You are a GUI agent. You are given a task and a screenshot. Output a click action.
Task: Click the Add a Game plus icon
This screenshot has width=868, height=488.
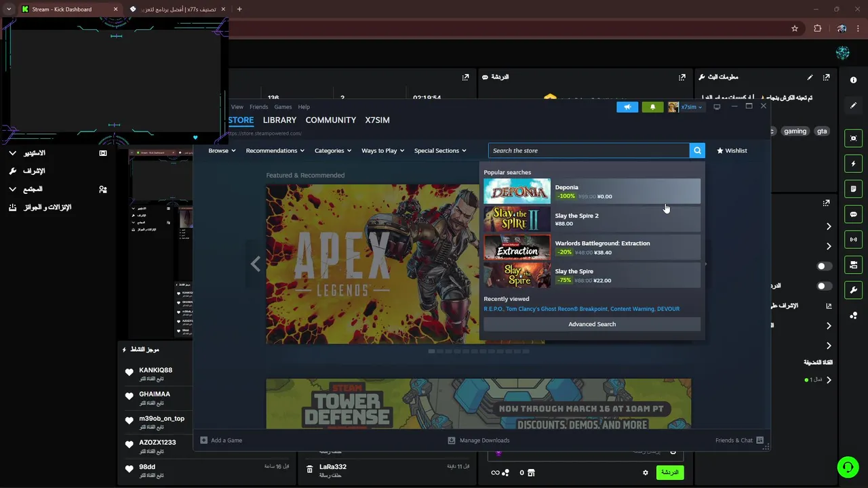(203, 441)
